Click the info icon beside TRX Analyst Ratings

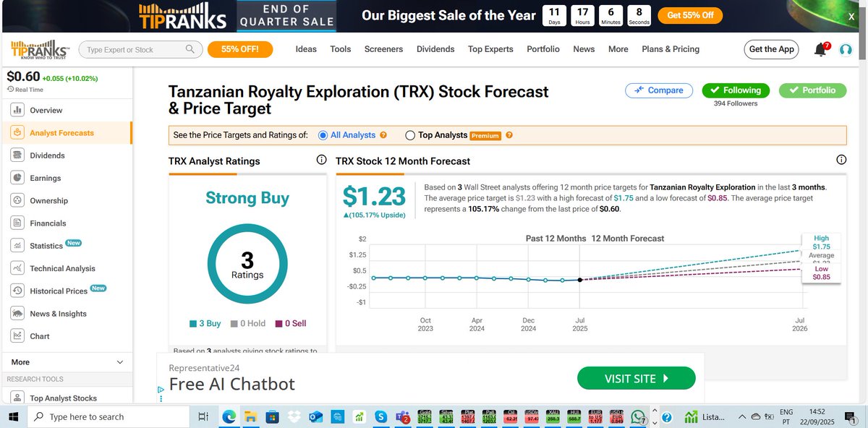(321, 160)
